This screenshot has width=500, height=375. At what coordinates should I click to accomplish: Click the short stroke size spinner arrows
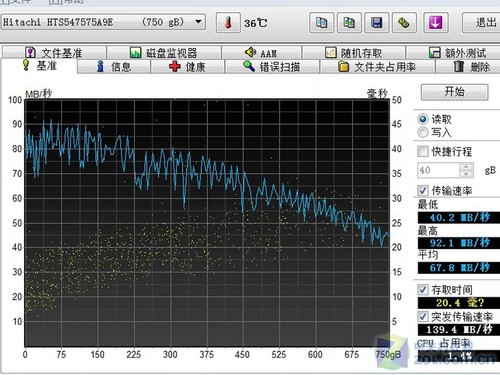pos(466,170)
